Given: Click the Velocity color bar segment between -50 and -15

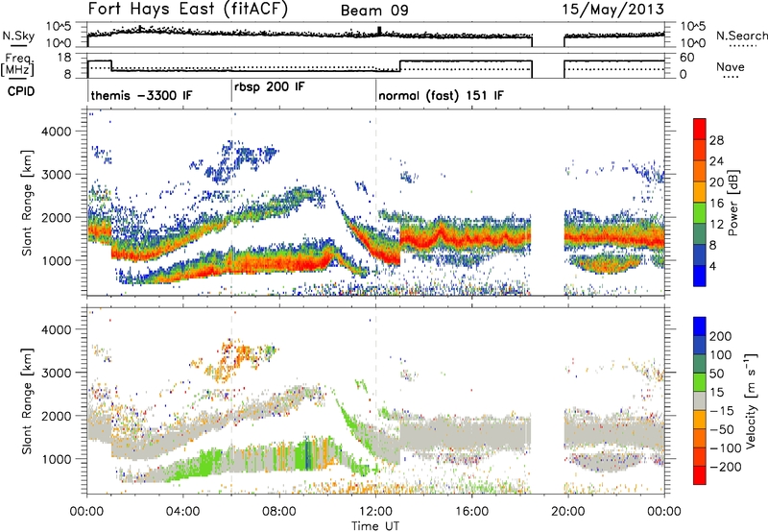Looking at the screenshot, I should 700,420.
